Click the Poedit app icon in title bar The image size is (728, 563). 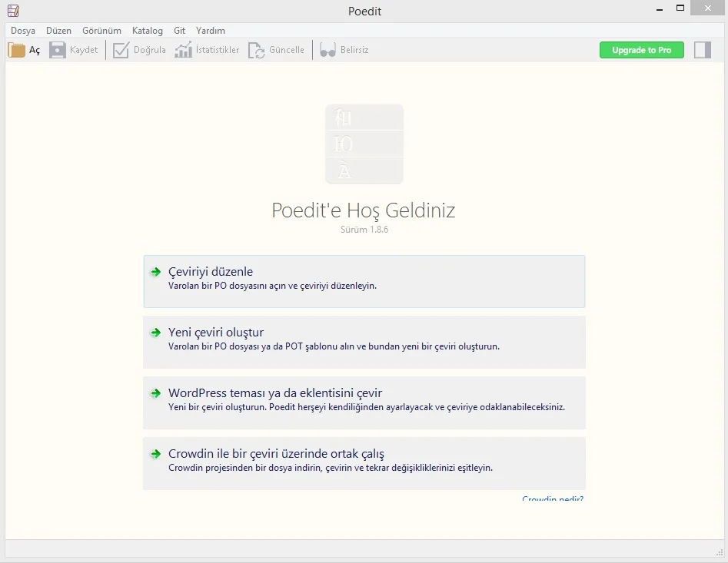tap(14, 11)
